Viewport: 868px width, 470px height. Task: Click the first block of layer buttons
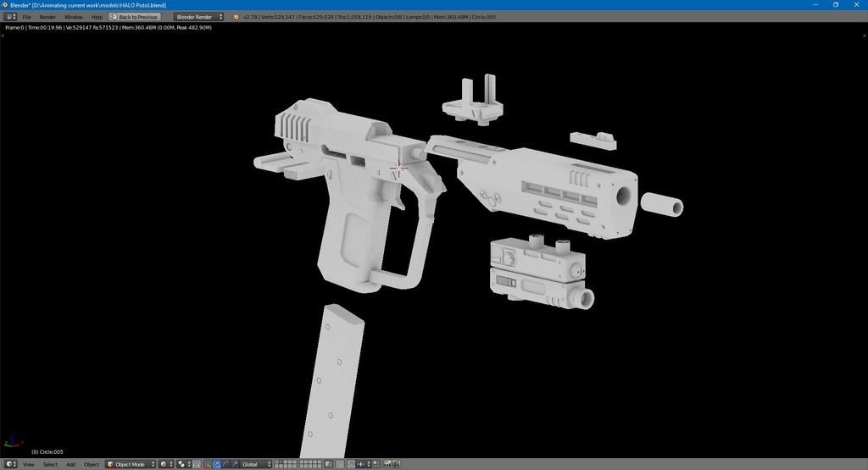point(287,464)
